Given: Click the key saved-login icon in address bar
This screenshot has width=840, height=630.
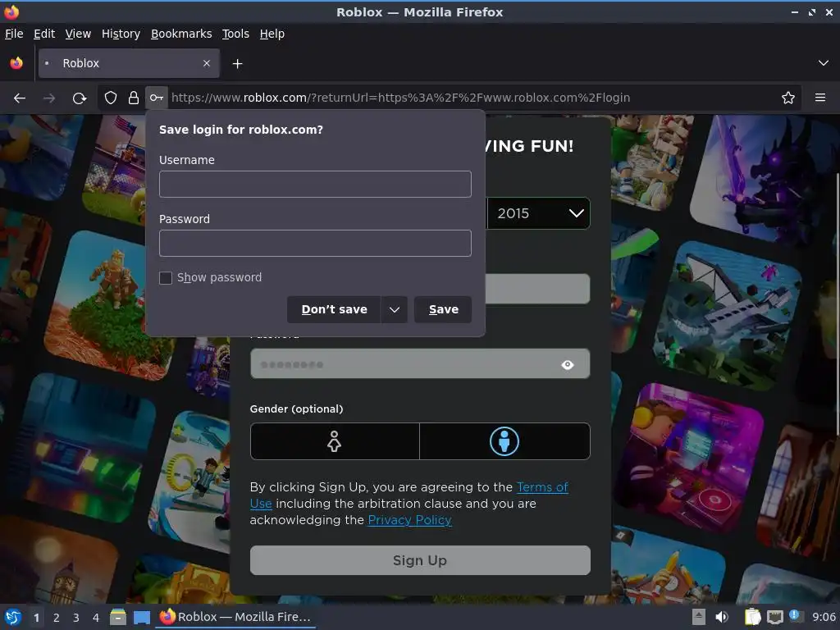Looking at the screenshot, I should coord(157,98).
